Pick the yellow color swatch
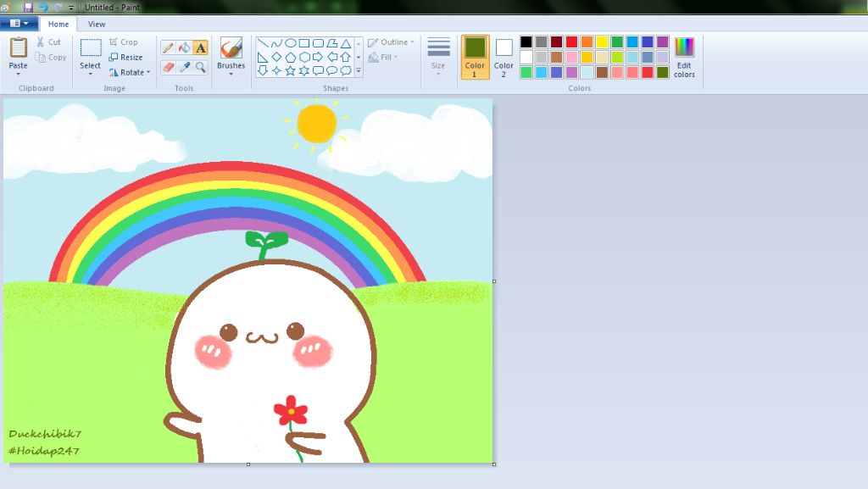The height and width of the screenshot is (489, 868). coord(602,42)
